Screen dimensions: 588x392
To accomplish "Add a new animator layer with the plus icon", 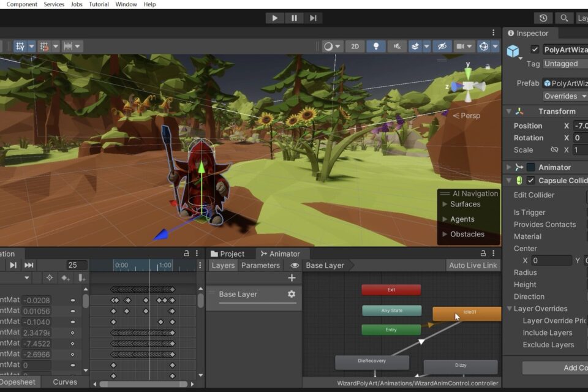I will click(292, 278).
